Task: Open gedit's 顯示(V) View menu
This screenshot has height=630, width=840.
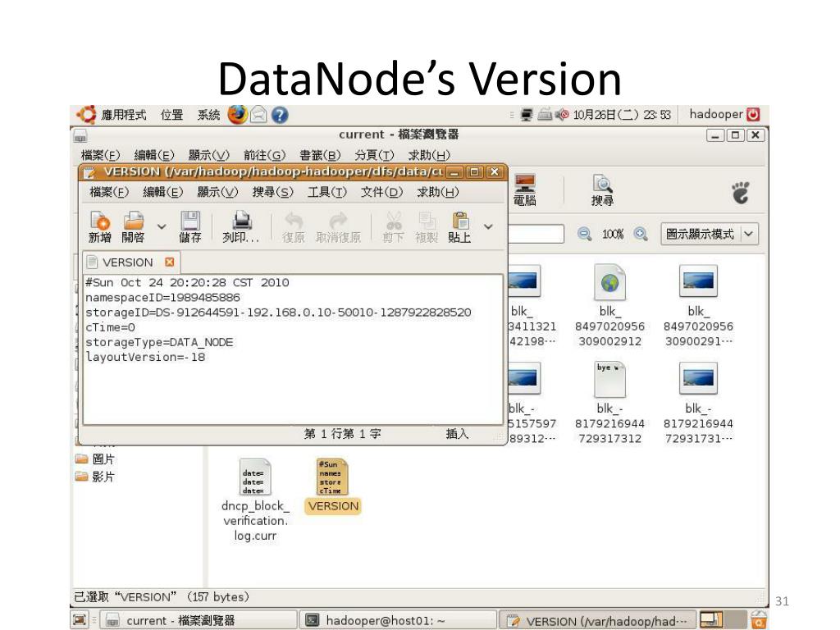Action: [217, 192]
